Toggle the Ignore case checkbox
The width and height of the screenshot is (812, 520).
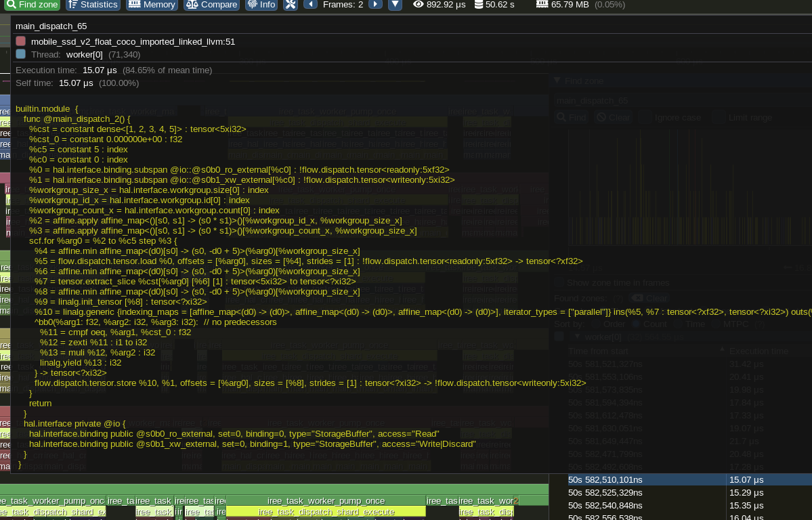[x=644, y=118]
